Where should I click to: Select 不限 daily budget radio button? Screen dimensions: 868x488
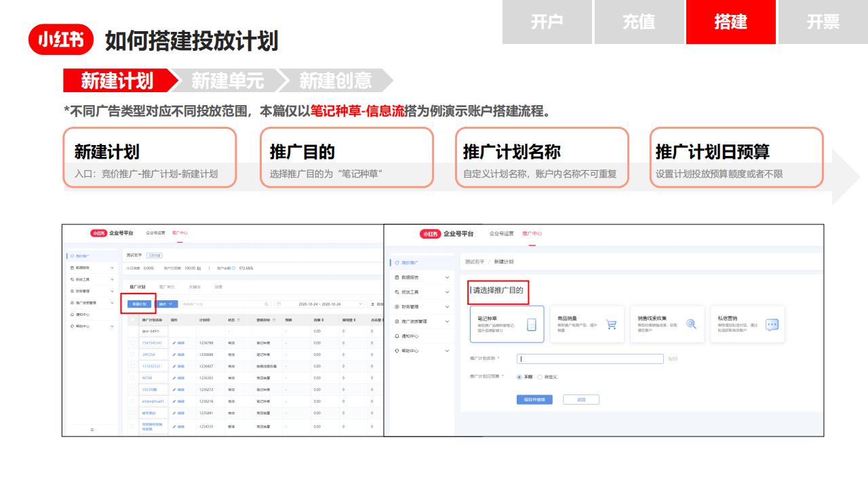519,376
